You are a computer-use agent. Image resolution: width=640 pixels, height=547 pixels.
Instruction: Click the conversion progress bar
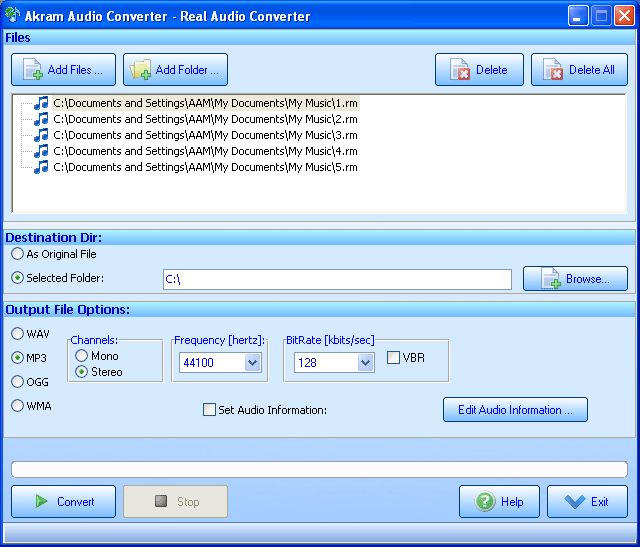pyautogui.click(x=319, y=469)
